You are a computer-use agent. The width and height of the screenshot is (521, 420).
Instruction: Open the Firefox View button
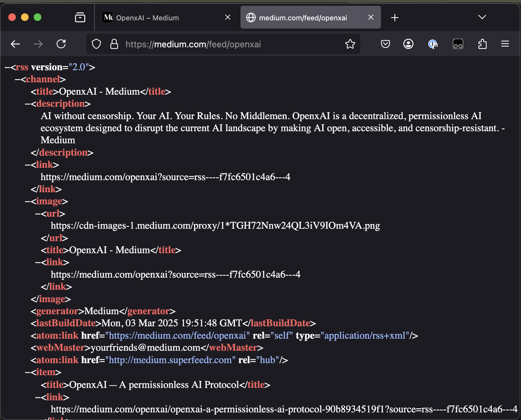pyautogui.click(x=80, y=17)
